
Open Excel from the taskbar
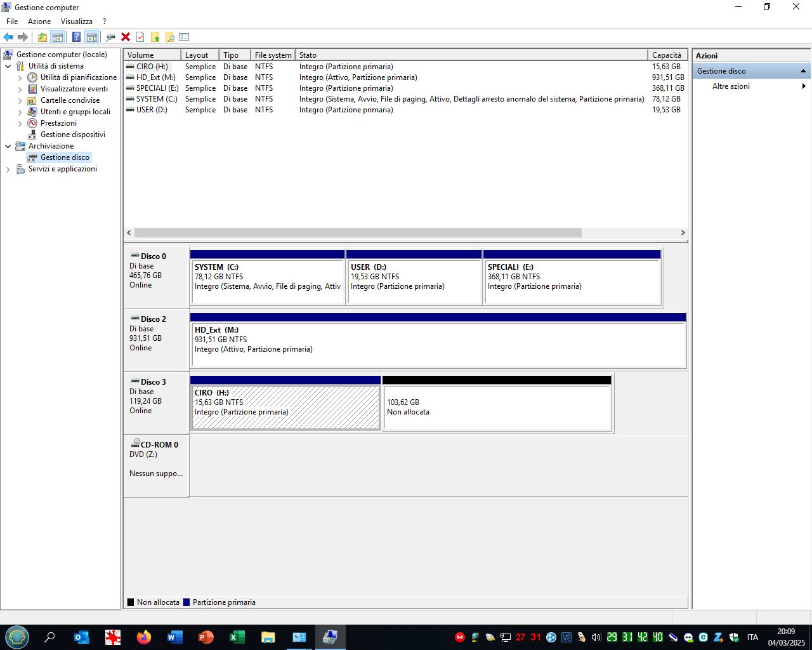pyautogui.click(x=237, y=637)
